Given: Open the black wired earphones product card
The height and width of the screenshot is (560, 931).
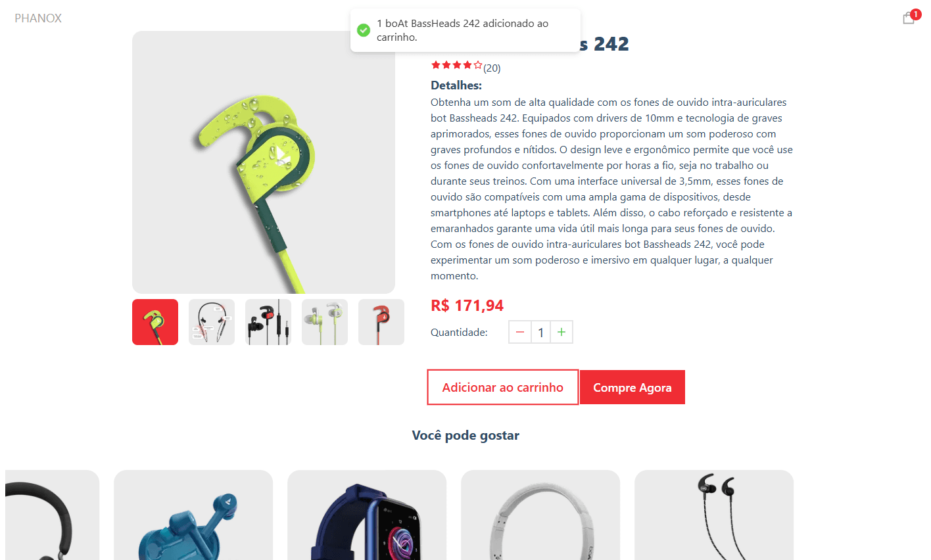Looking at the screenshot, I should [x=714, y=515].
